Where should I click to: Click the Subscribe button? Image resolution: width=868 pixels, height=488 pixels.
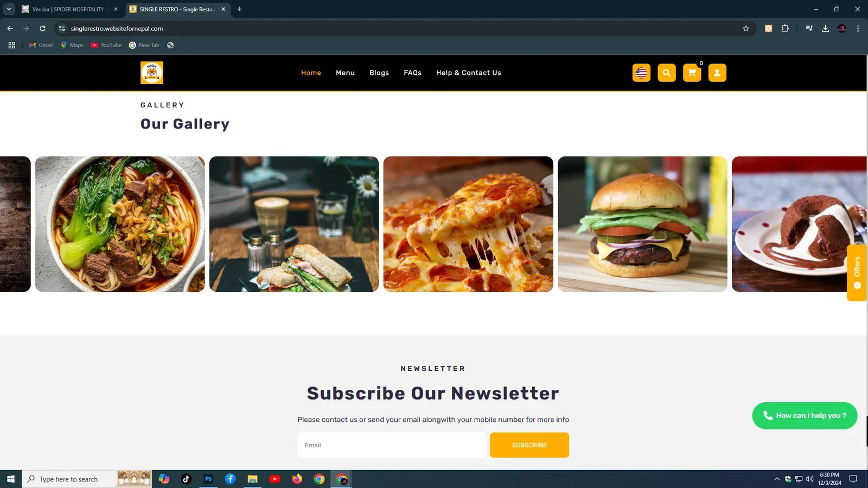click(529, 445)
